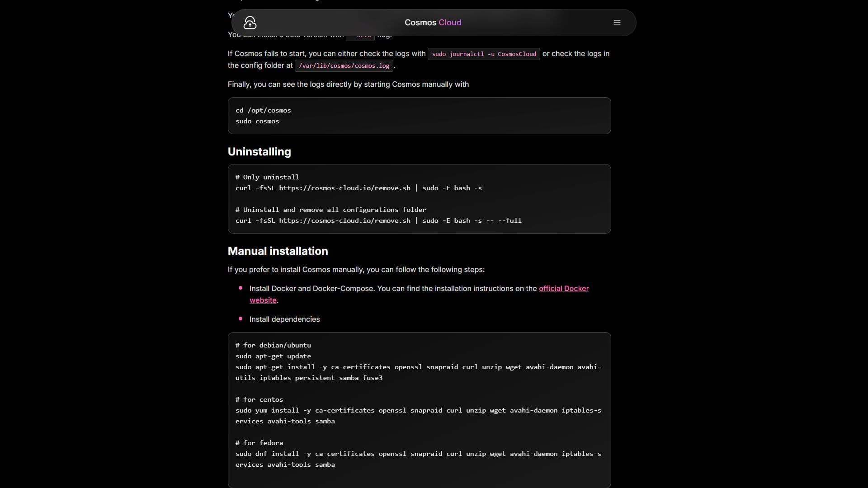Click the '# for fedora' comment line
The width and height of the screenshot is (868, 488).
pyautogui.click(x=259, y=443)
